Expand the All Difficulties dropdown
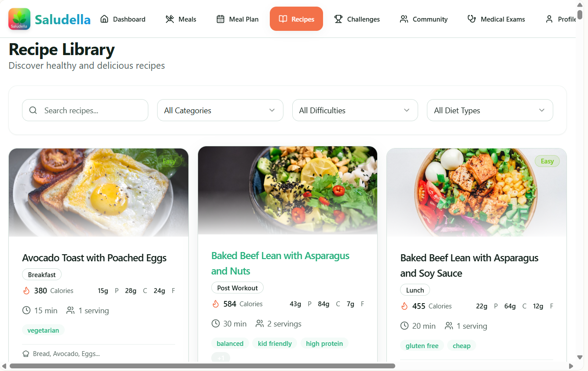The height and width of the screenshot is (371, 588). tap(355, 110)
